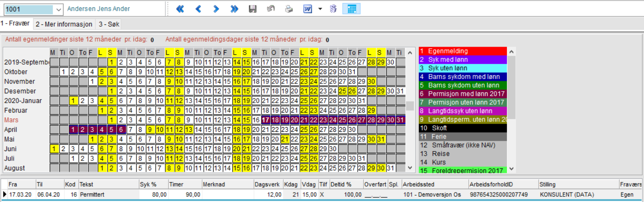The image size is (644, 202).
Task: Open the 3 - Søk tab
Action: click(x=109, y=24)
